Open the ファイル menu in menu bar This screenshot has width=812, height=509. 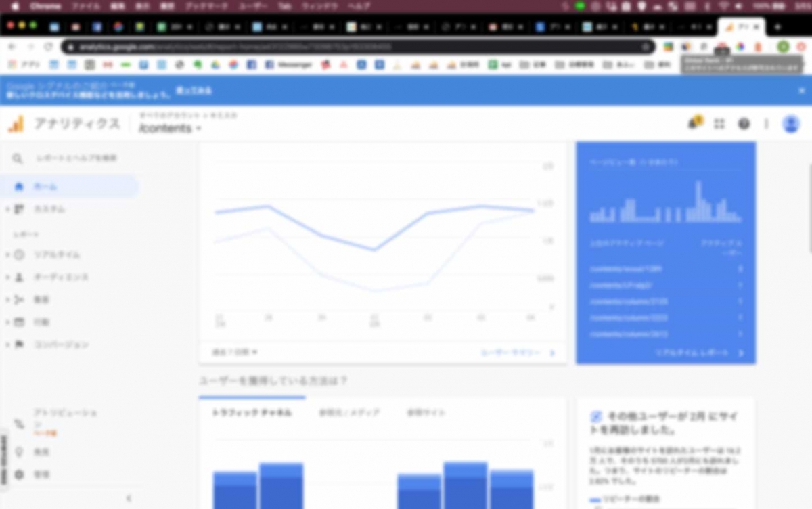(x=87, y=6)
